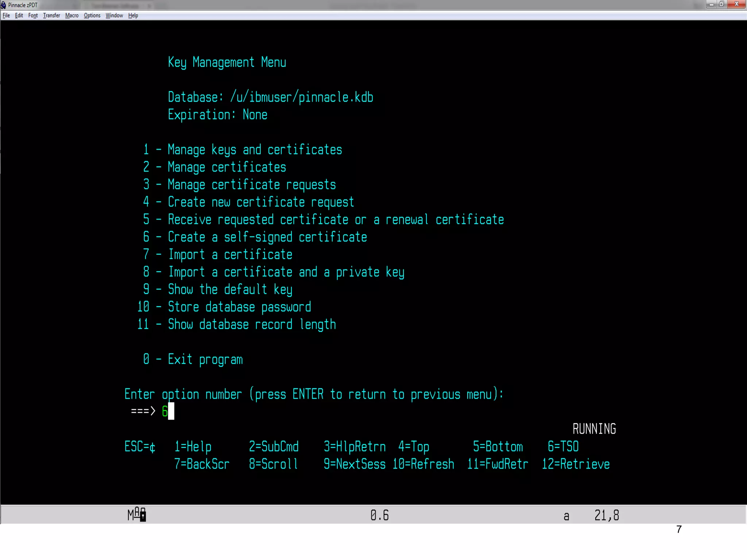Click the 12=Retrieve function key label

[576, 464]
